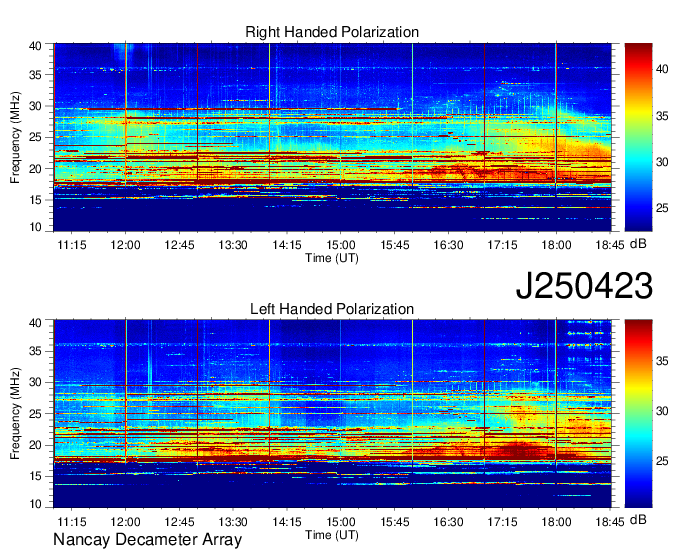The height and width of the screenshot is (552, 680).
Task: Click the Right Handed Polarization title
Action: click(x=332, y=32)
